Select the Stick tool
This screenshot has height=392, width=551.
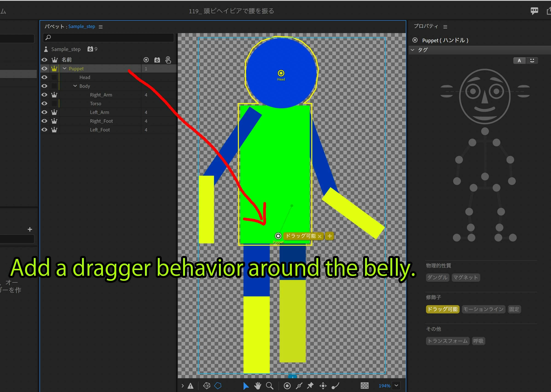click(299, 386)
